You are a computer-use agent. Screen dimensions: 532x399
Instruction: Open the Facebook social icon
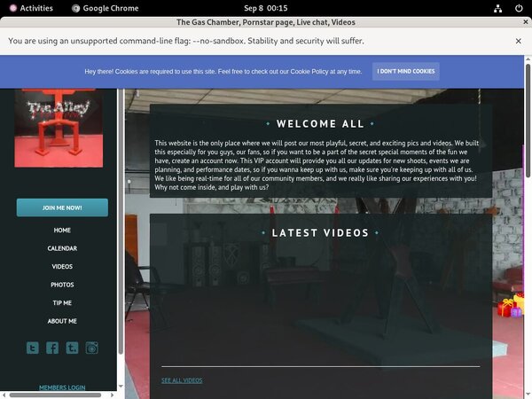(52, 348)
